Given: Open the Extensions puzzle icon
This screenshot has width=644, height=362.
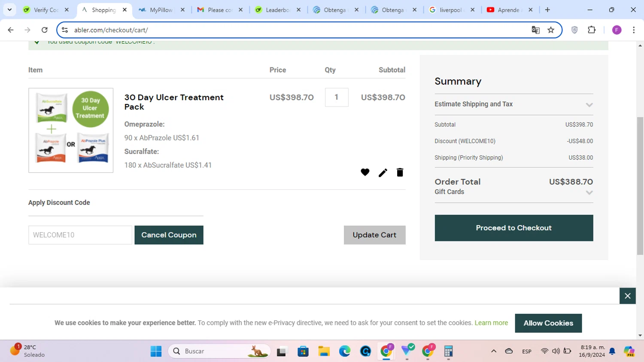Looking at the screenshot, I should coord(592,30).
